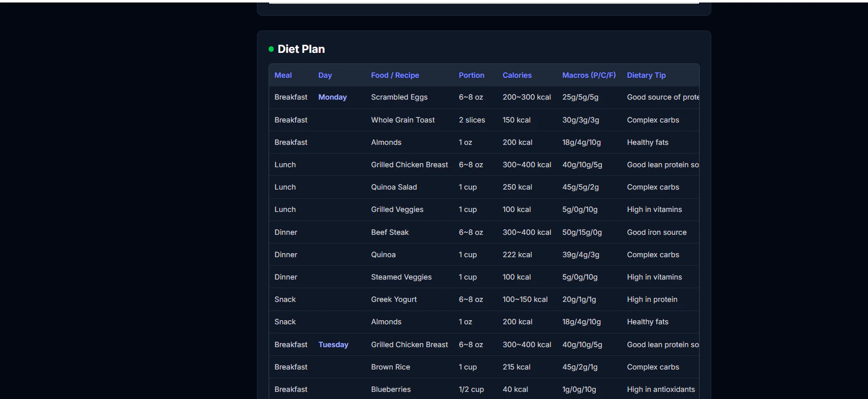Screen dimensions: 868x399
Task: Click the 20g/1g/1g macros cell
Action: point(579,299)
